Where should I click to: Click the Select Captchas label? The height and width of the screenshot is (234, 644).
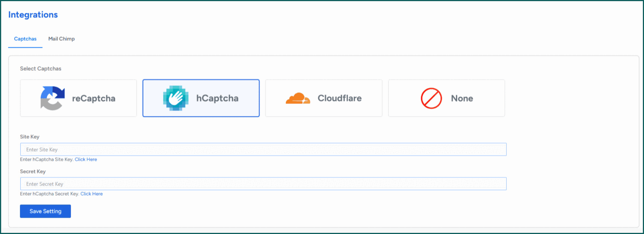click(40, 68)
